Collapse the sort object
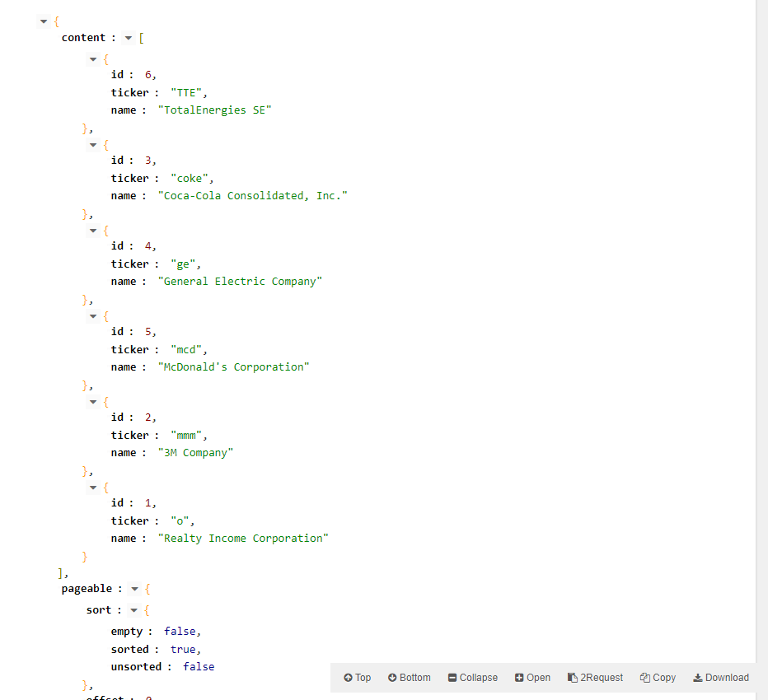 [133, 610]
